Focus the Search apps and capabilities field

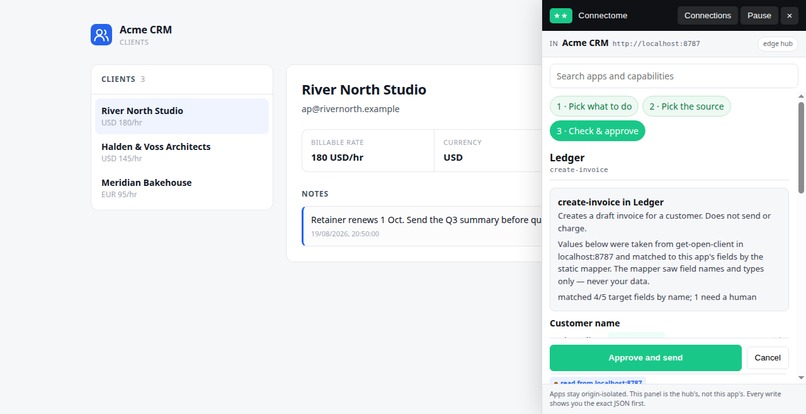673,76
